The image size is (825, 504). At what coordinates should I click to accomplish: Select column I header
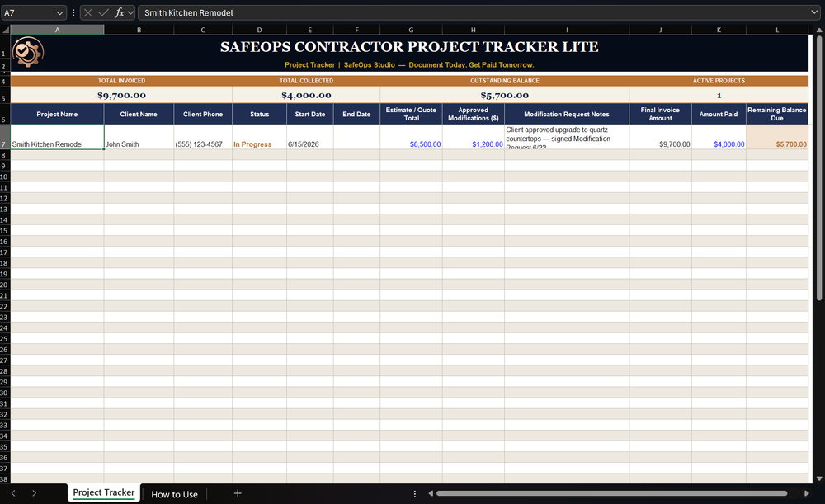[567, 30]
